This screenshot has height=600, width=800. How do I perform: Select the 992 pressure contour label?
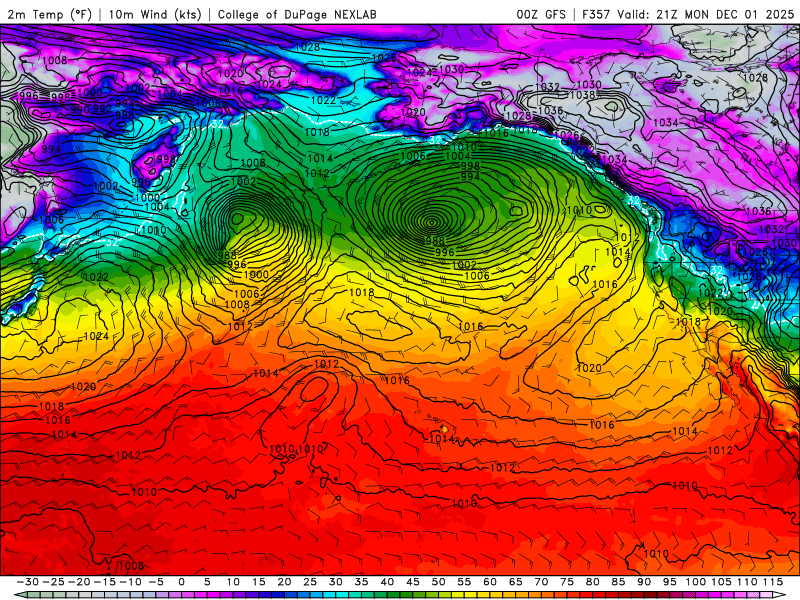[x=102, y=108]
